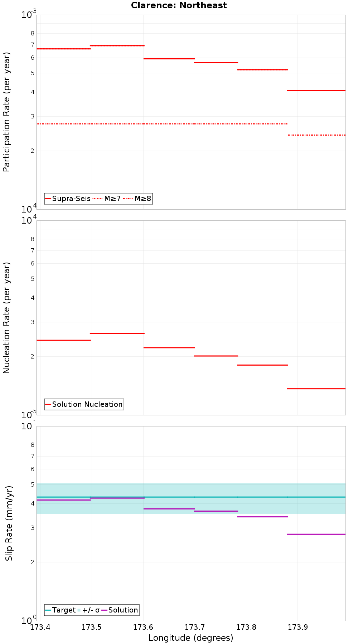Click the 173.4 longitude tick label
The image size is (358, 644).
40,627
